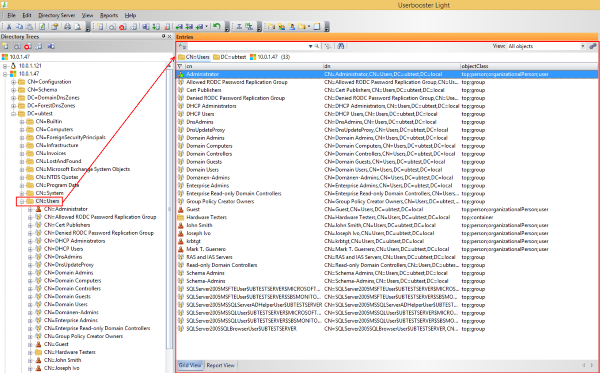Click the Paste clipboard icon in the toolbar

(x=29, y=26)
